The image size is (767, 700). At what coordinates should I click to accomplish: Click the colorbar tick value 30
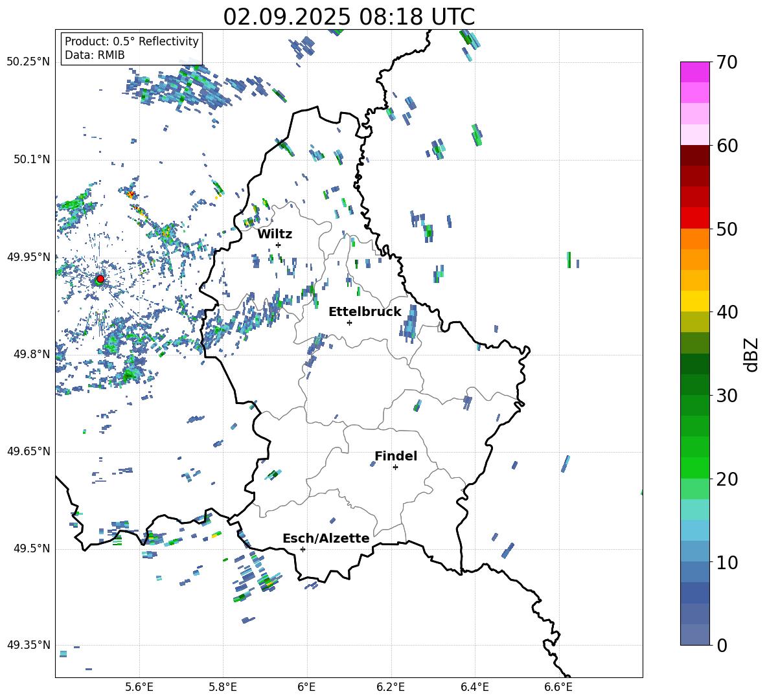727,396
